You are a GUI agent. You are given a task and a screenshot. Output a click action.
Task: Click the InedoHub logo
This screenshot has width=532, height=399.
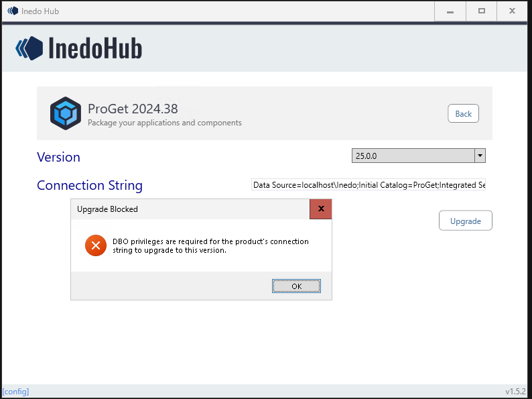click(78, 48)
